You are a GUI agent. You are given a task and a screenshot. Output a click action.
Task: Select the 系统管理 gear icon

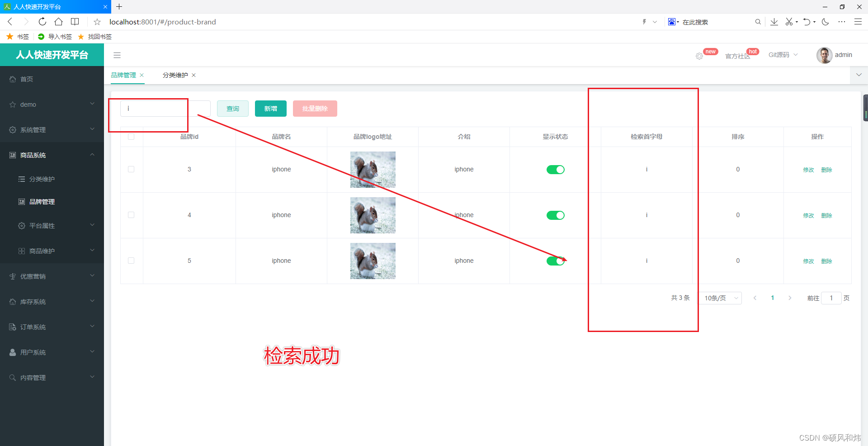[x=12, y=129]
